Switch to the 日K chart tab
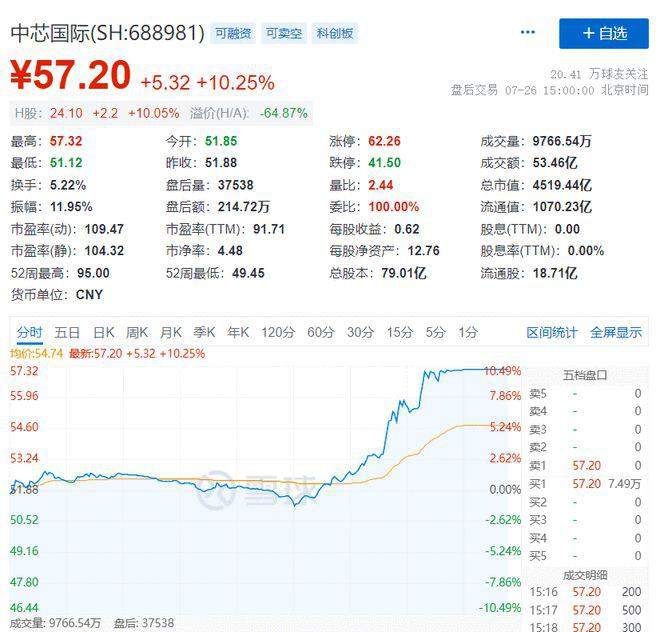The height and width of the screenshot is (632, 660). pos(104,332)
